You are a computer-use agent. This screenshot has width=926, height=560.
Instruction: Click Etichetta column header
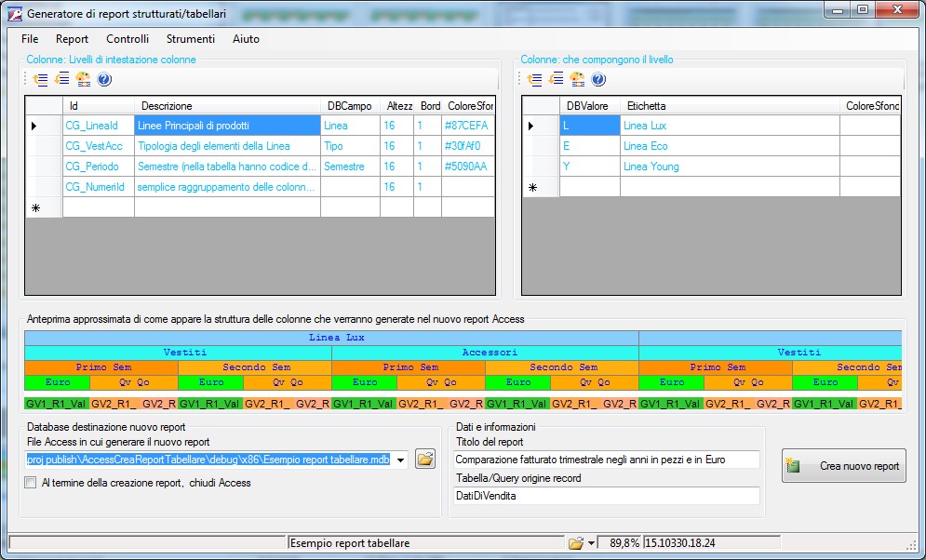pyautogui.click(x=730, y=106)
